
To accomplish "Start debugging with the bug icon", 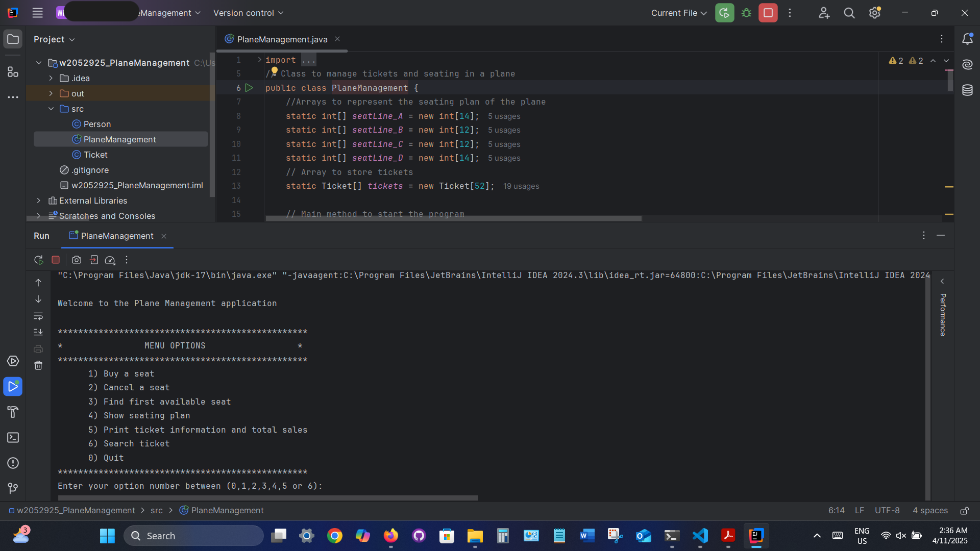I will pos(746,13).
